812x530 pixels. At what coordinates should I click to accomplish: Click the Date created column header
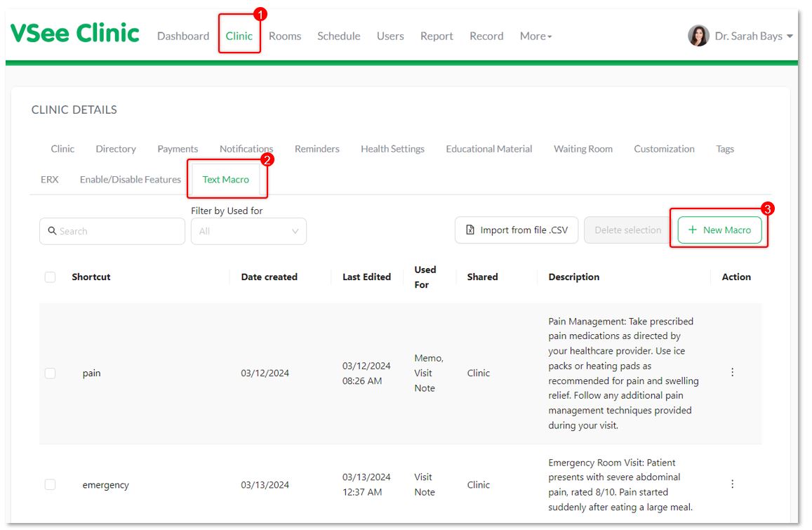click(269, 277)
